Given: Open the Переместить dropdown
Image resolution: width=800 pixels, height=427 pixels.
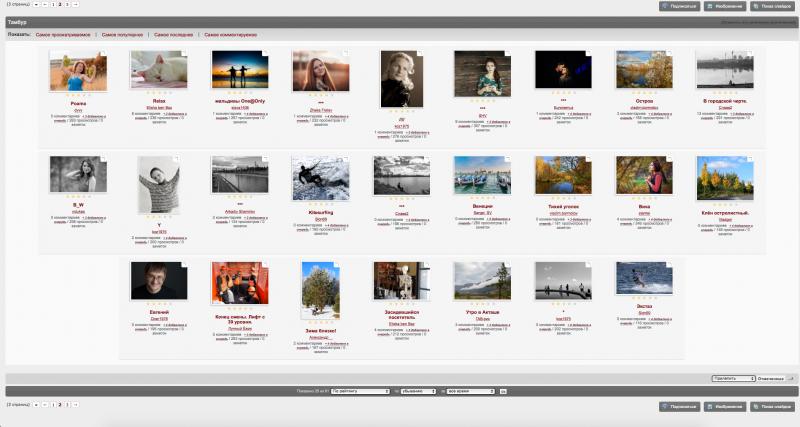Looking at the screenshot, I should (x=734, y=379).
